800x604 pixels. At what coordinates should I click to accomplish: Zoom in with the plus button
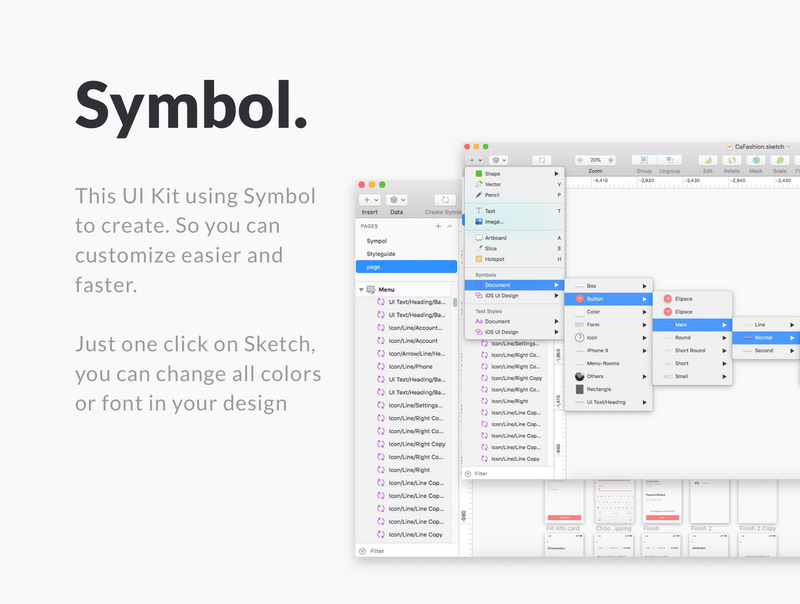coord(610,160)
